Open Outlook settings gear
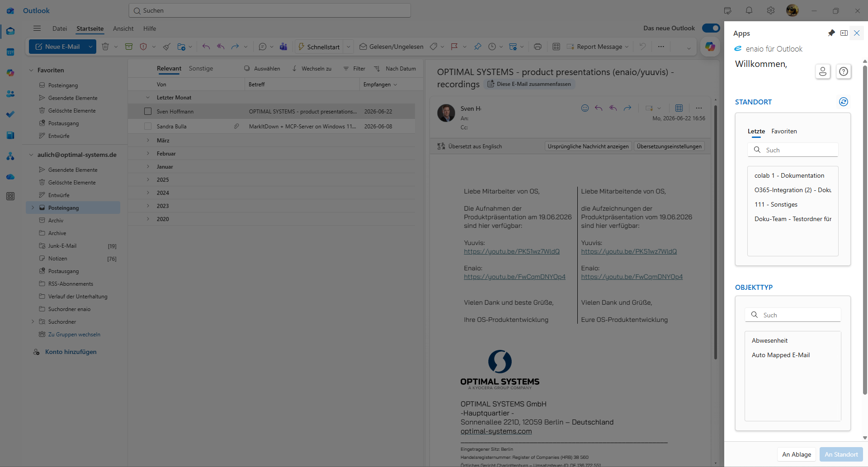 tap(771, 10)
